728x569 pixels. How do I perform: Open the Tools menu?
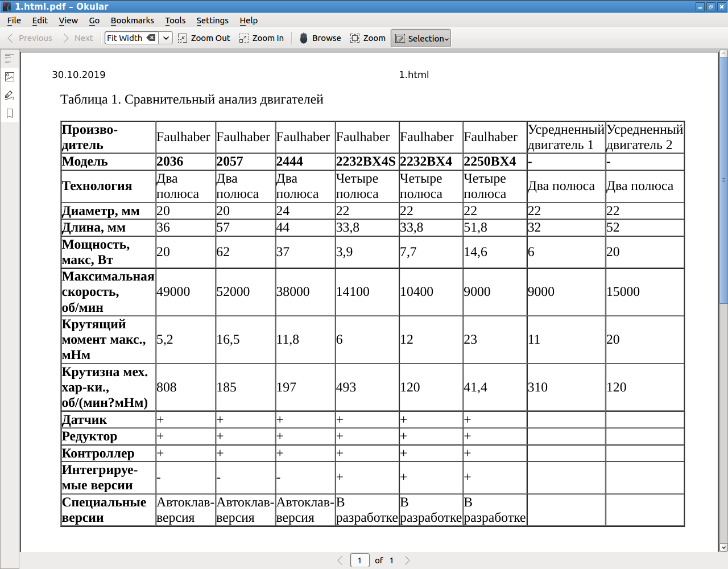point(175,20)
